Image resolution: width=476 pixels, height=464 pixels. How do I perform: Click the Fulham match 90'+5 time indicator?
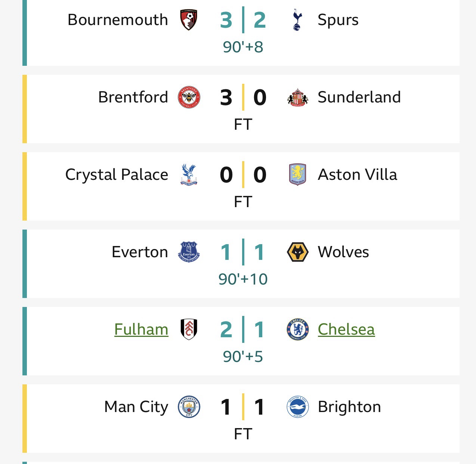click(x=243, y=357)
